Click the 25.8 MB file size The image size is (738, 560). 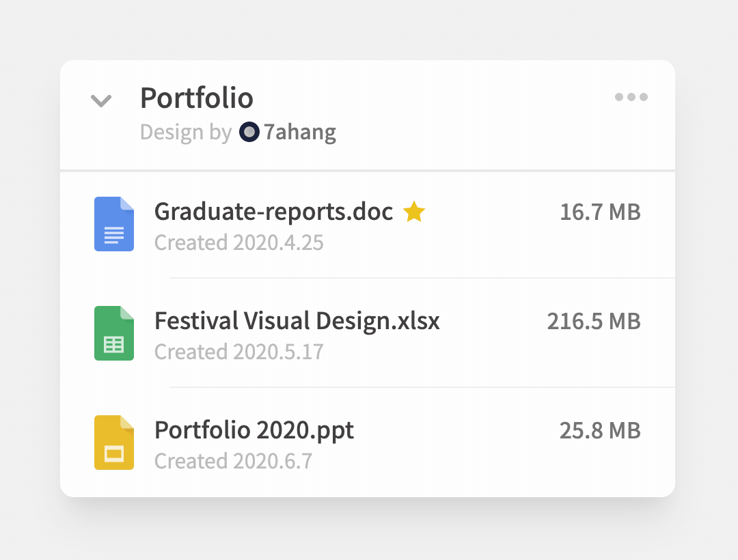coord(600,431)
